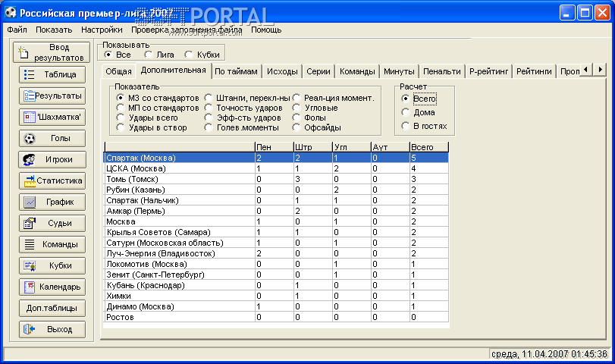
Task: Click the Судьи icon
Action: [30, 223]
